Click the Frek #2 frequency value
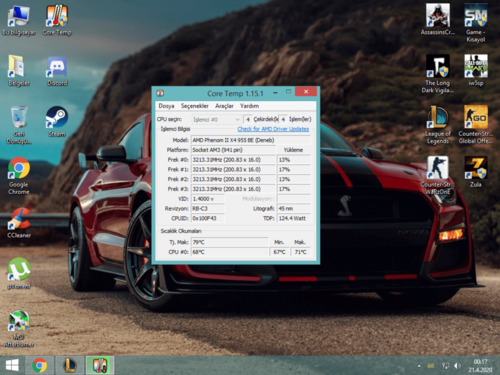Screen dimensions: 500x375 (x=233, y=179)
